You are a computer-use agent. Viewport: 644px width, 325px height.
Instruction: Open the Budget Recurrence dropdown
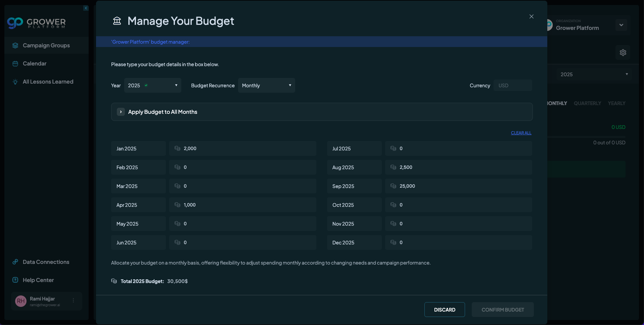pyautogui.click(x=266, y=85)
